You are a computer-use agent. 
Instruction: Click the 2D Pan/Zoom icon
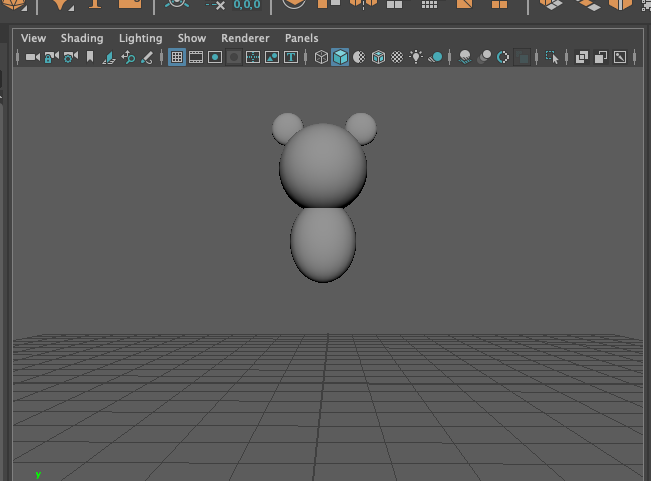[x=128, y=57]
